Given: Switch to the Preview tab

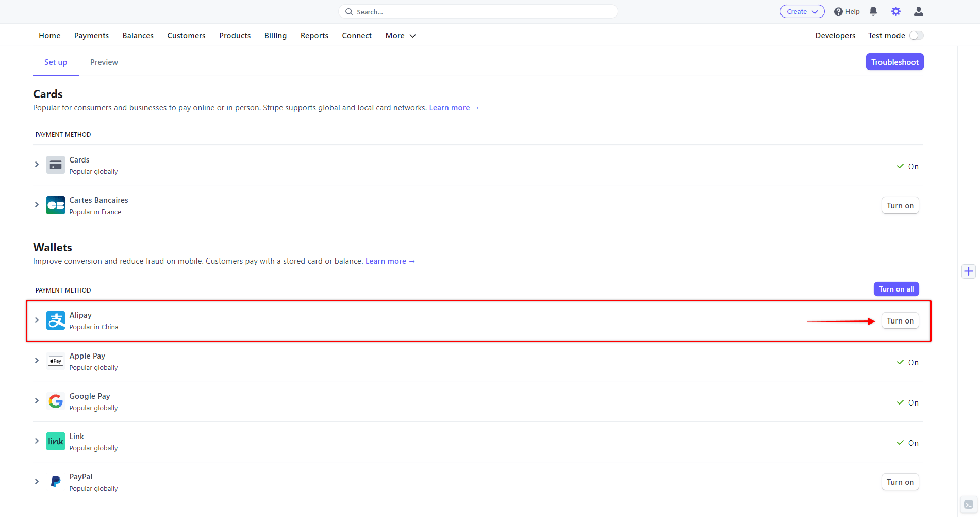Looking at the screenshot, I should pos(104,62).
